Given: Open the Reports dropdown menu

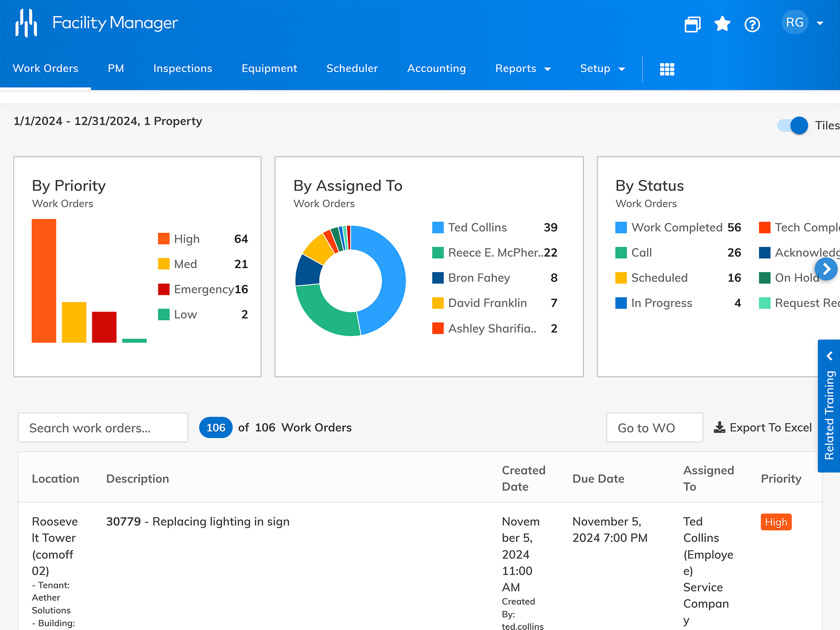Looking at the screenshot, I should pyautogui.click(x=523, y=69).
